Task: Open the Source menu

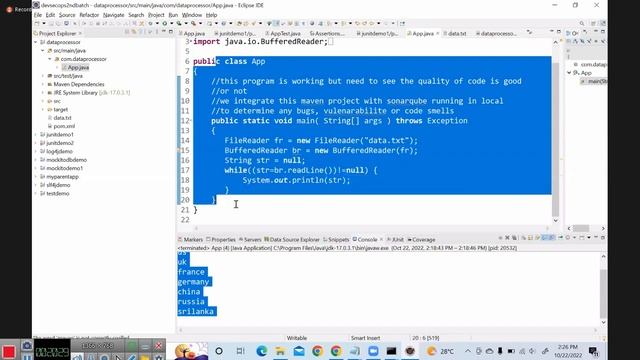Action: [x=67, y=15]
